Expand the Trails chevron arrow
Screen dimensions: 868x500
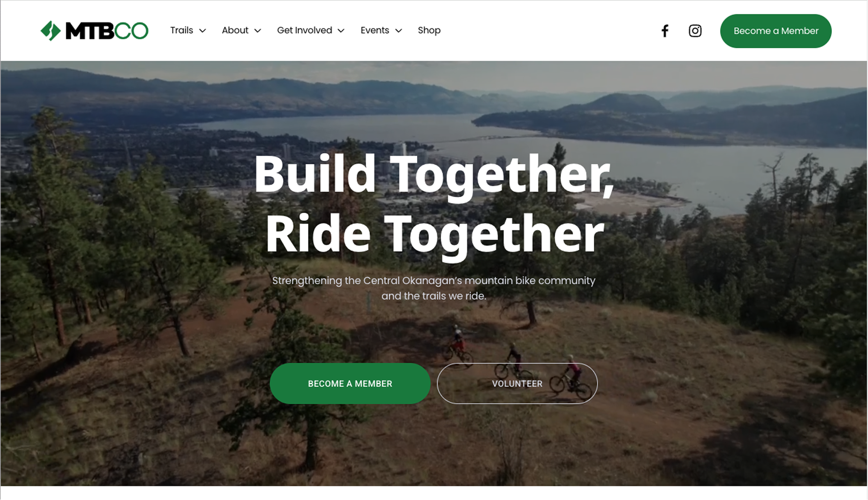[x=202, y=31]
